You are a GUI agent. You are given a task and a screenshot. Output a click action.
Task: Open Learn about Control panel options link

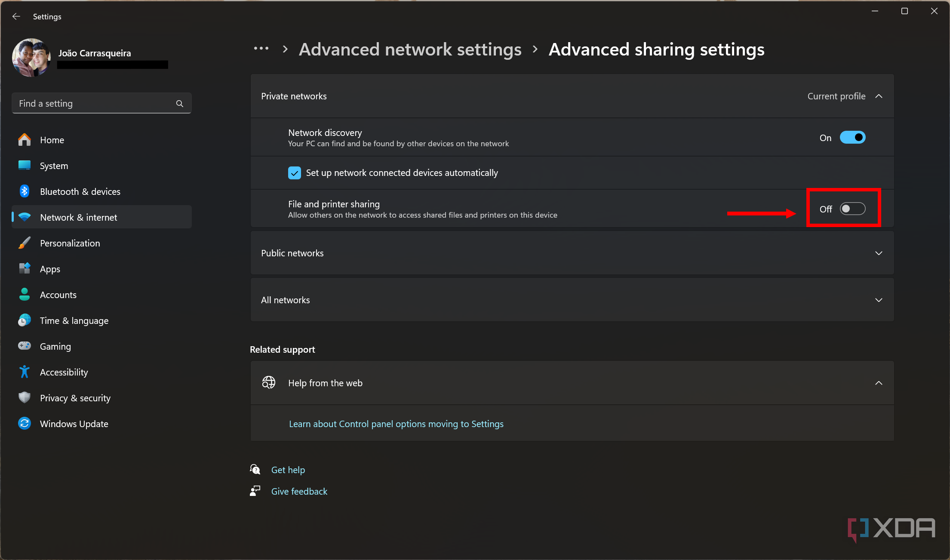[396, 424]
